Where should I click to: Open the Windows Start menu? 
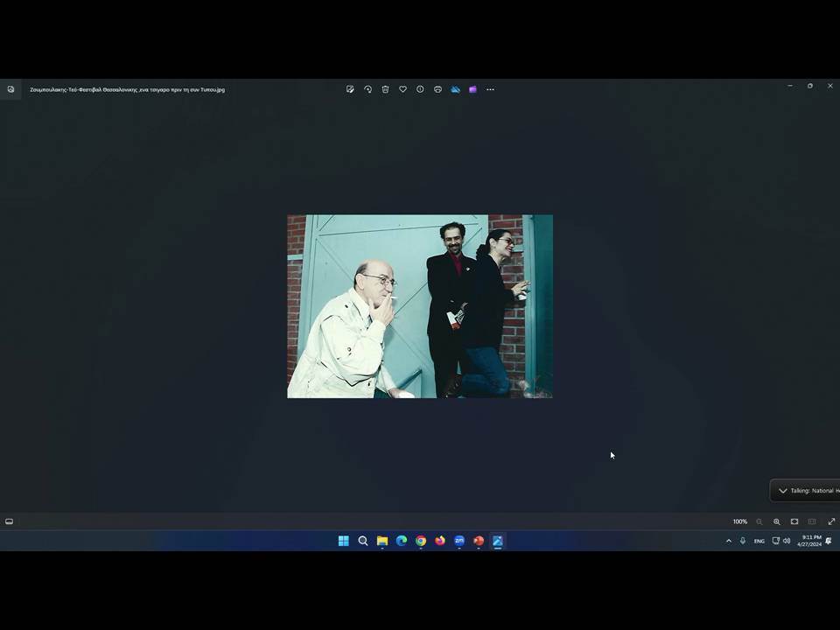tap(344, 541)
